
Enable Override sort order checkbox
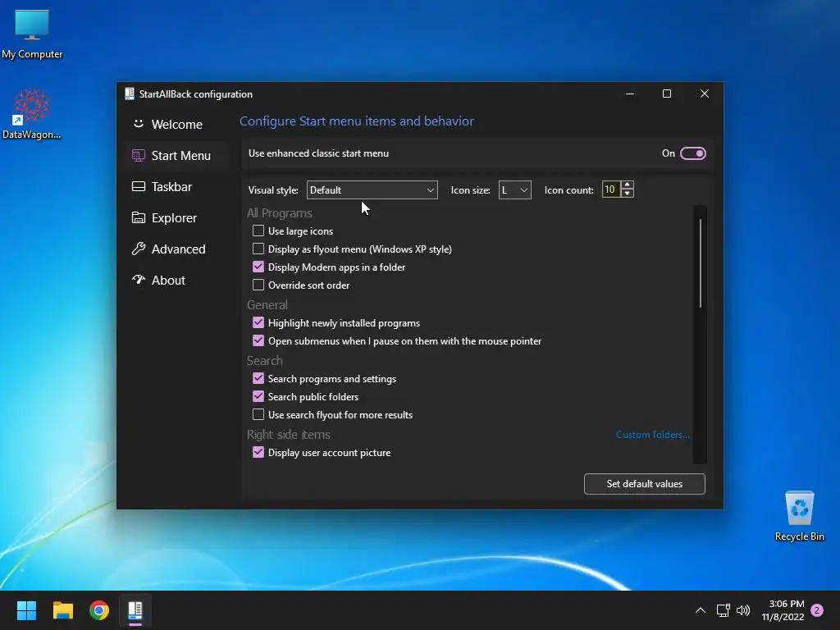pos(258,285)
